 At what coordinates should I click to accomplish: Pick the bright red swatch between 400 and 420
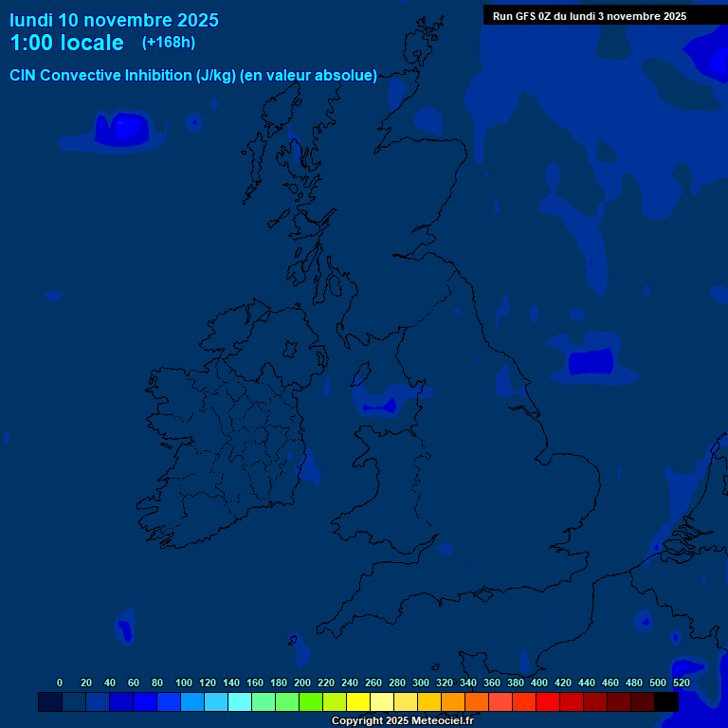click(x=548, y=701)
